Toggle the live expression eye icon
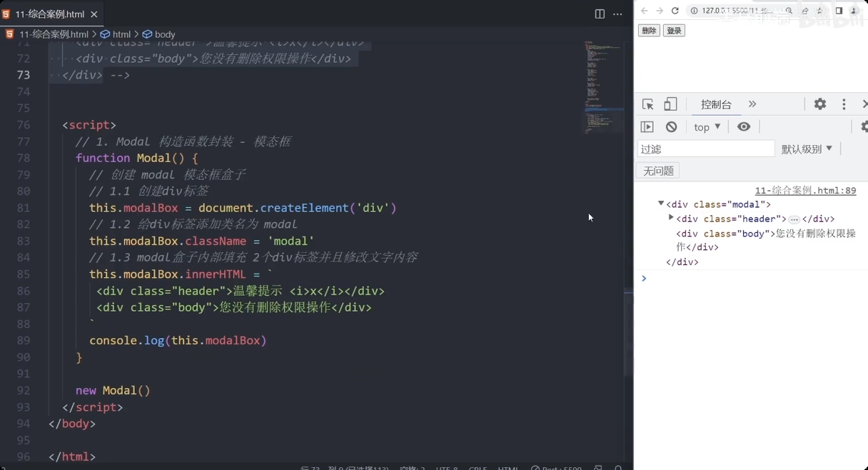The height and width of the screenshot is (470, 868). (x=744, y=126)
